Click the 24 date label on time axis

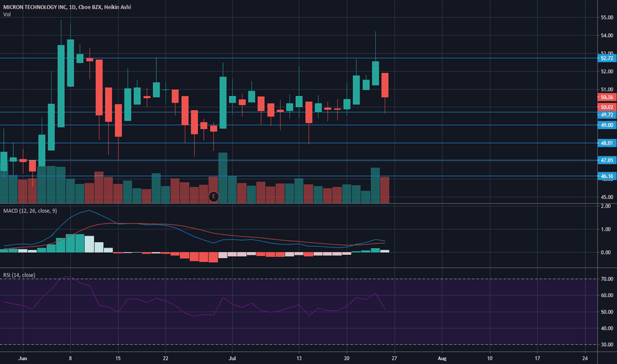[585, 359]
